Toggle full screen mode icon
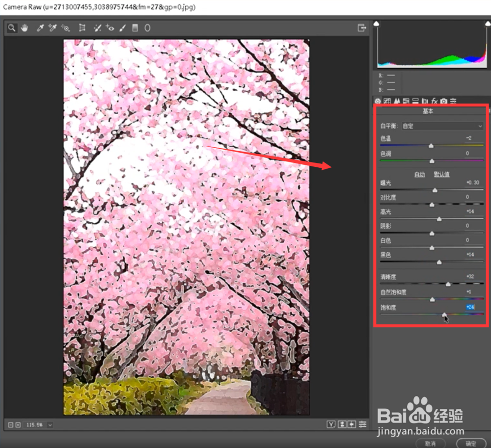This screenshot has width=491, height=448. pyautogui.click(x=362, y=28)
